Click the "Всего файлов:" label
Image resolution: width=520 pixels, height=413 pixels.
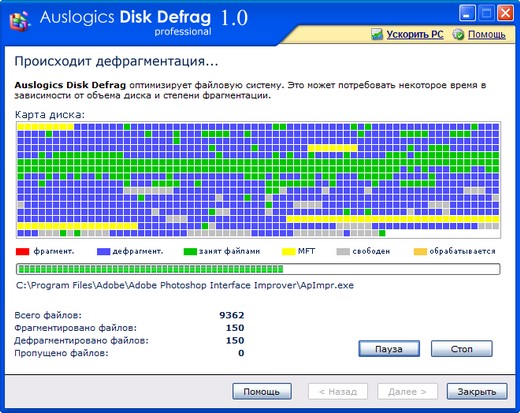pyautogui.click(x=48, y=315)
